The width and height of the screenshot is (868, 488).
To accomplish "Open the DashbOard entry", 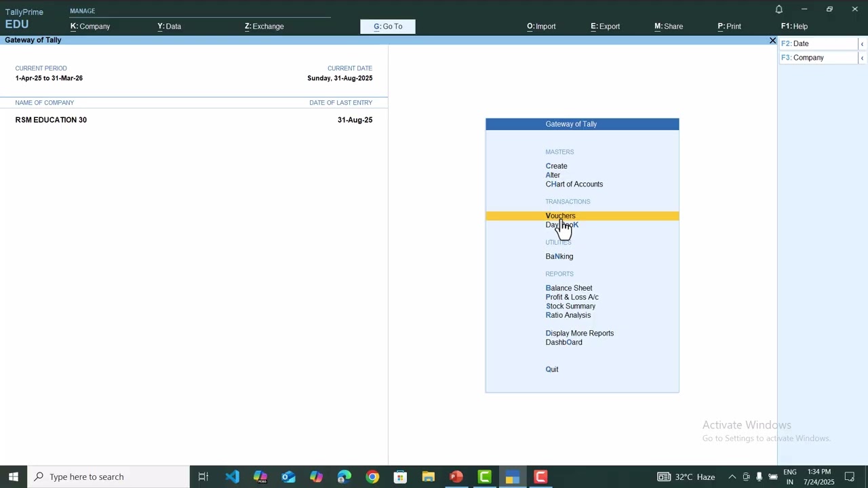I will 564,342.
